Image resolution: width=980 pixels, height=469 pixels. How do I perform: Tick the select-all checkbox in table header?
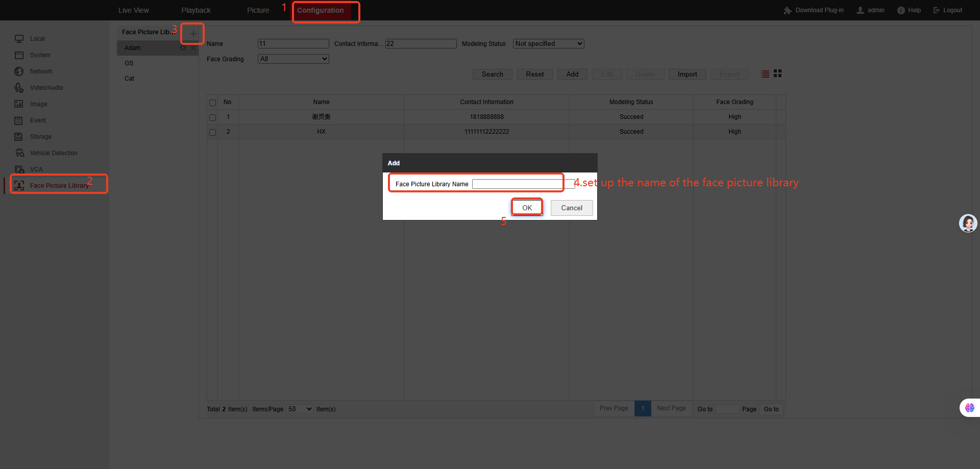[213, 103]
